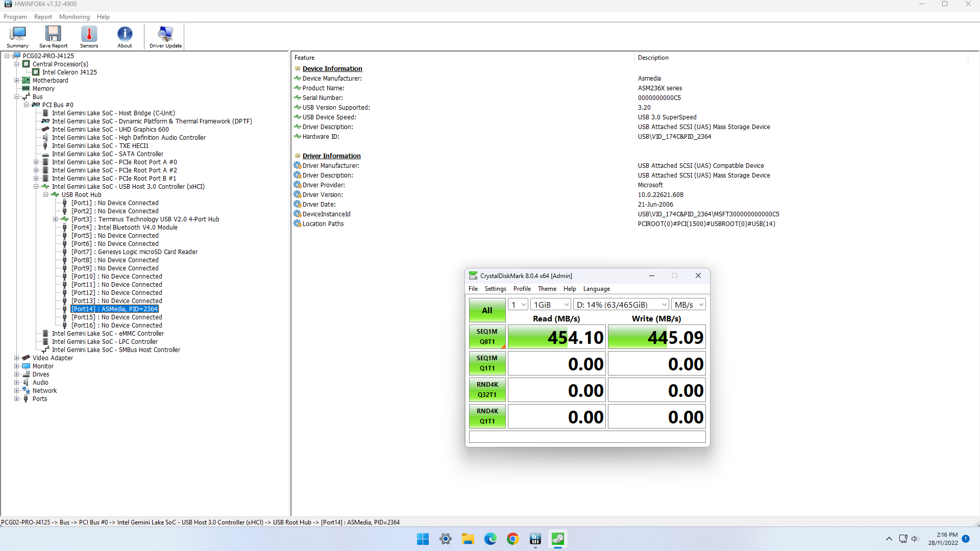Select the Memory tree item
Viewport: 980px width, 551px height.
[43, 89]
